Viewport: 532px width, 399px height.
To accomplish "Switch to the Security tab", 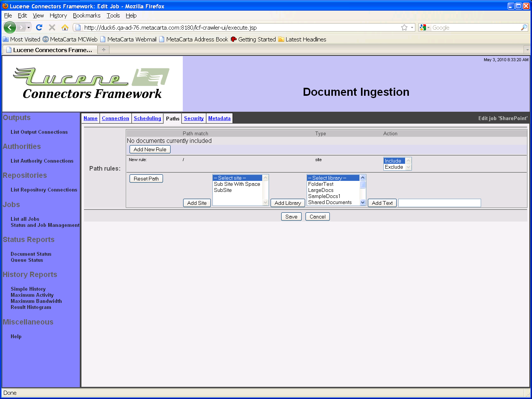I will pos(193,119).
